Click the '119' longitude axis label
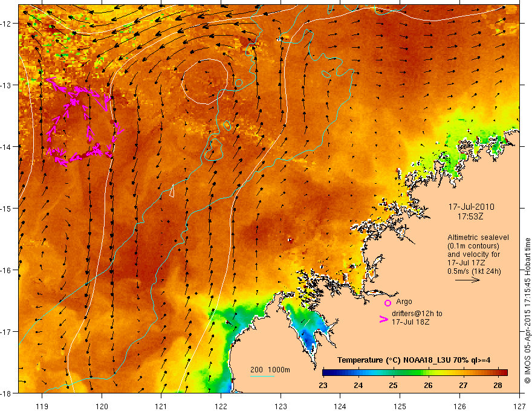This screenshot has width=532, height=411. click(x=42, y=406)
